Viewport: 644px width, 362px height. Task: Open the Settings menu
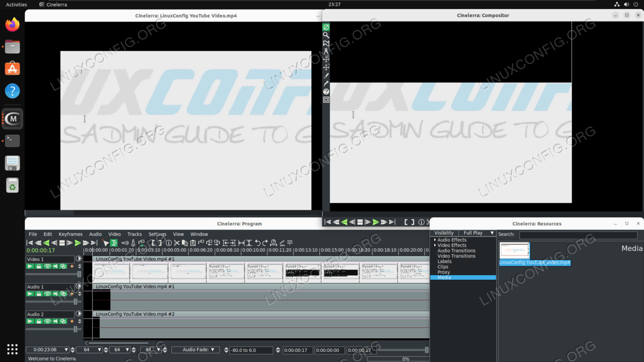click(x=157, y=234)
